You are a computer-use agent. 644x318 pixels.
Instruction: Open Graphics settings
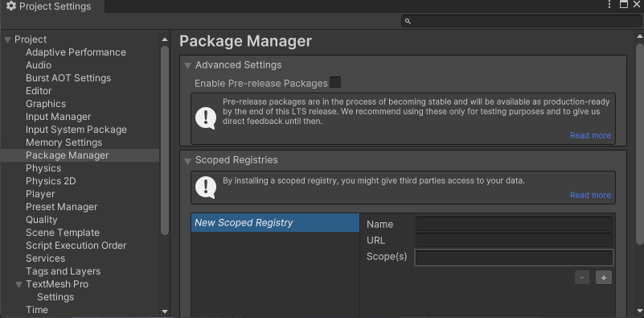(x=46, y=104)
